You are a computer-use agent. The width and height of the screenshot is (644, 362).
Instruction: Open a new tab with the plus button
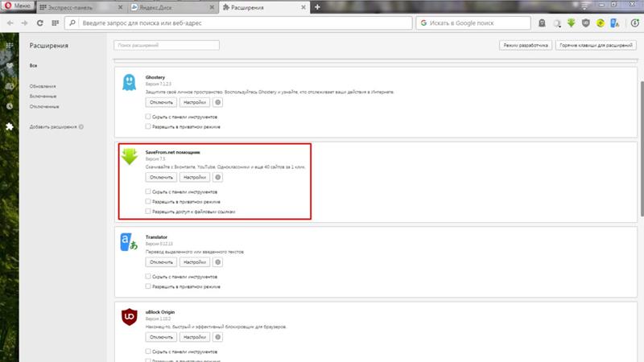tap(317, 7)
